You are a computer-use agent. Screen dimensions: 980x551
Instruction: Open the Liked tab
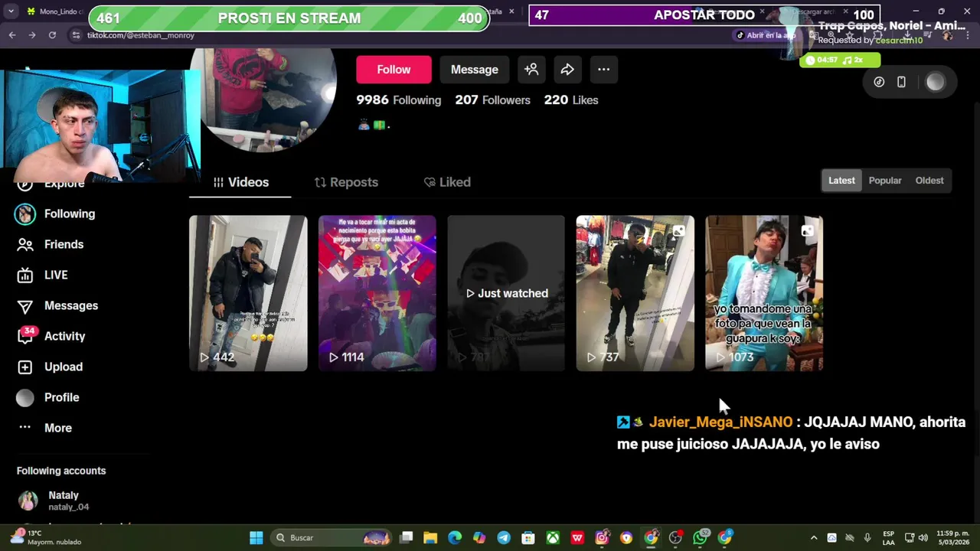coord(447,182)
